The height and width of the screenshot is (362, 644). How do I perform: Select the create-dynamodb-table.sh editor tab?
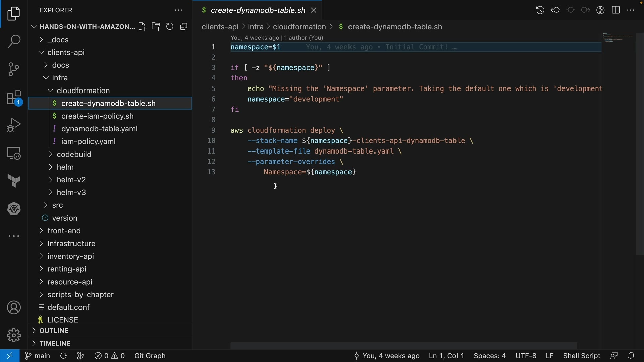pyautogui.click(x=258, y=10)
